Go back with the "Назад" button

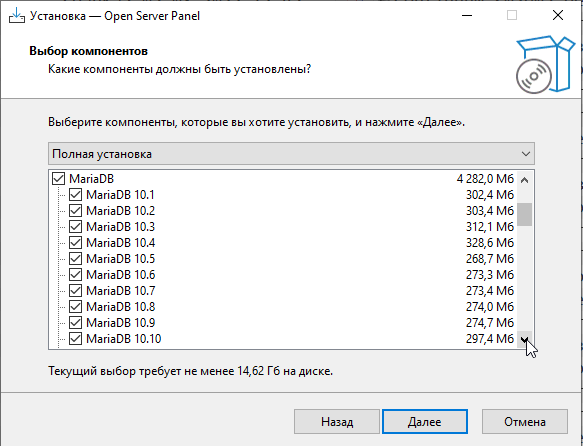tap(337, 421)
